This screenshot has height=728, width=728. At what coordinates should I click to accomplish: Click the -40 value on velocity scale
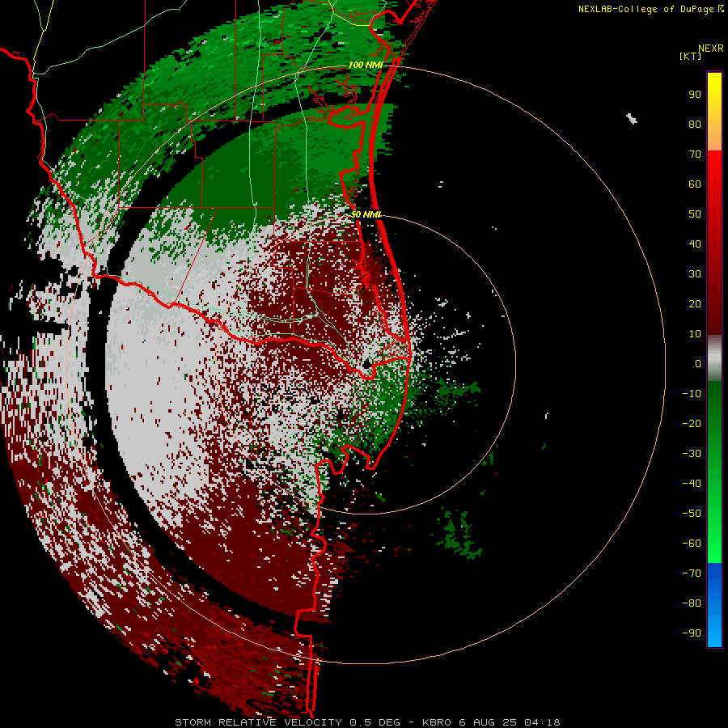point(692,484)
